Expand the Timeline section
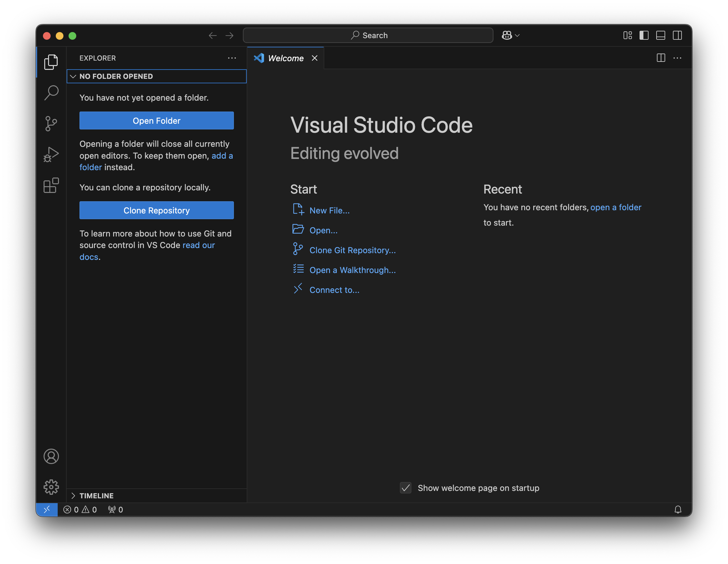The image size is (728, 564). pos(156,495)
